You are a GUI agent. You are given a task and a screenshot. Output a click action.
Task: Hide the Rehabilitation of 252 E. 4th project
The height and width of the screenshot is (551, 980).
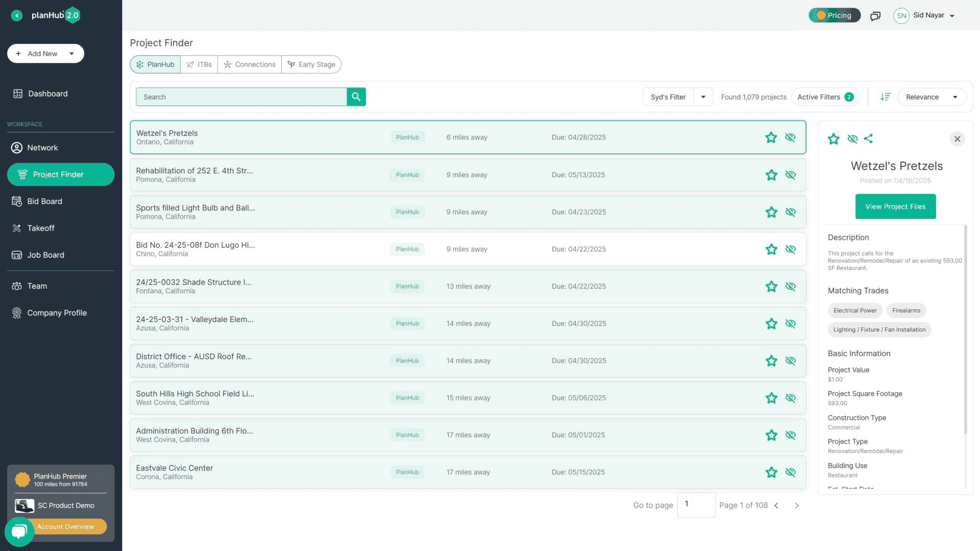[791, 175]
